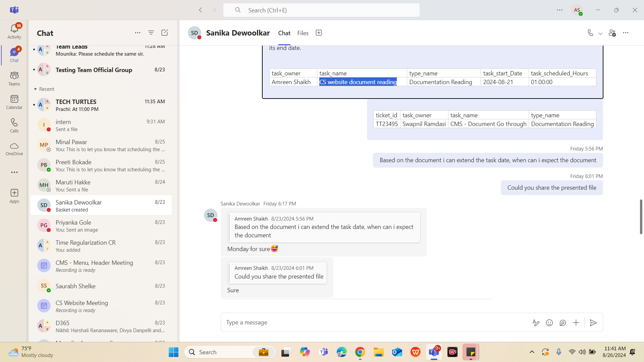
Task: Open Teams section in sidebar
Action: click(14, 78)
